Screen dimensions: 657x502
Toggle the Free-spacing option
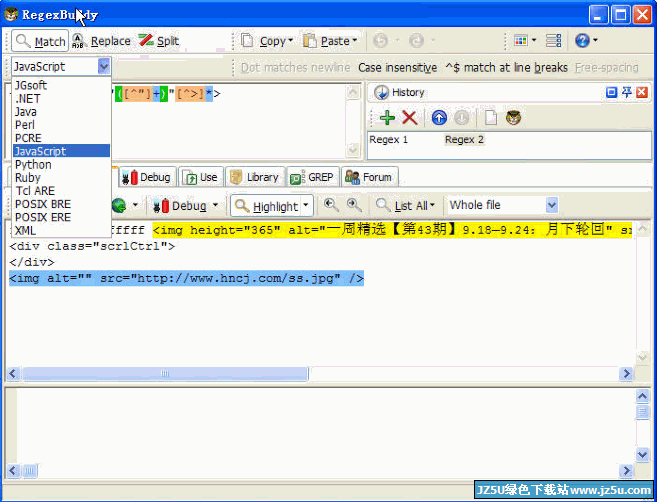(x=607, y=67)
